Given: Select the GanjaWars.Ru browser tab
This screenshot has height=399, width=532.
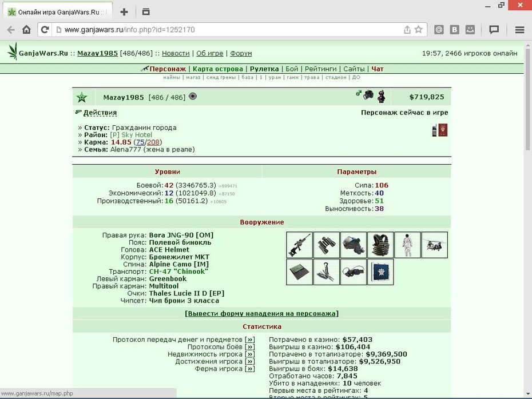Looking at the screenshot, I should pyautogui.click(x=58, y=12).
